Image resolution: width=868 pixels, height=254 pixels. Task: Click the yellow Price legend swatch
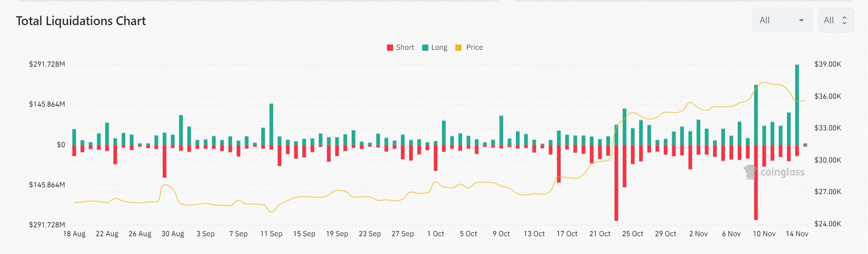point(458,47)
